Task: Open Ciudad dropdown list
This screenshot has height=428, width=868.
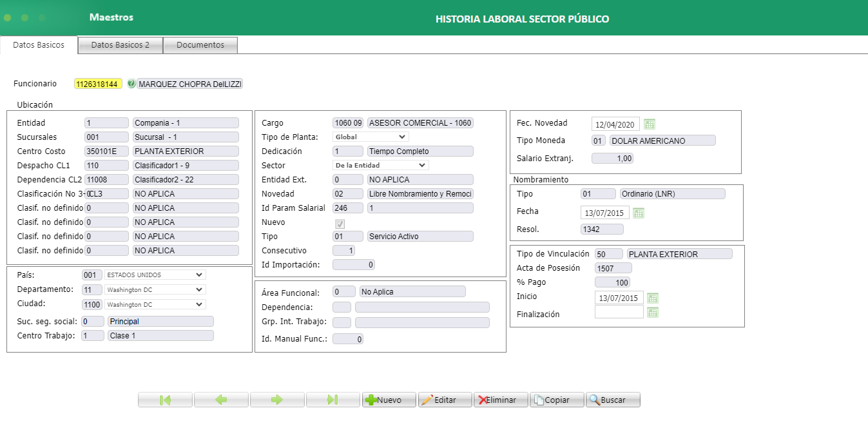Action: [x=155, y=304]
